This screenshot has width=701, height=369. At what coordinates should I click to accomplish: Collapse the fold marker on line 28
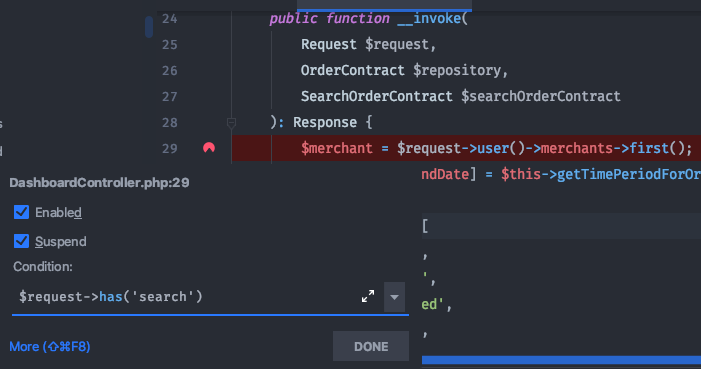pos(231,123)
